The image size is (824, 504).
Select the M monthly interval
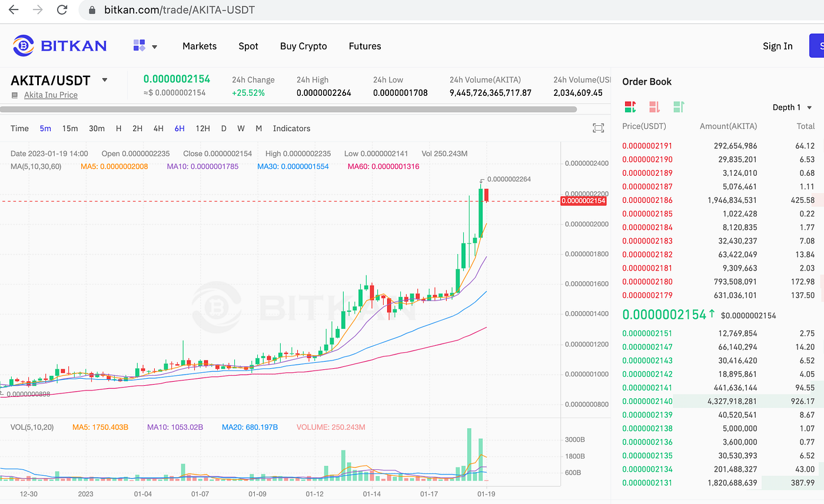click(258, 128)
